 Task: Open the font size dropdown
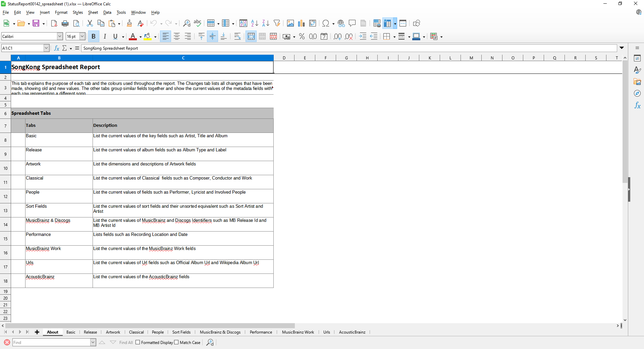(x=82, y=36)
